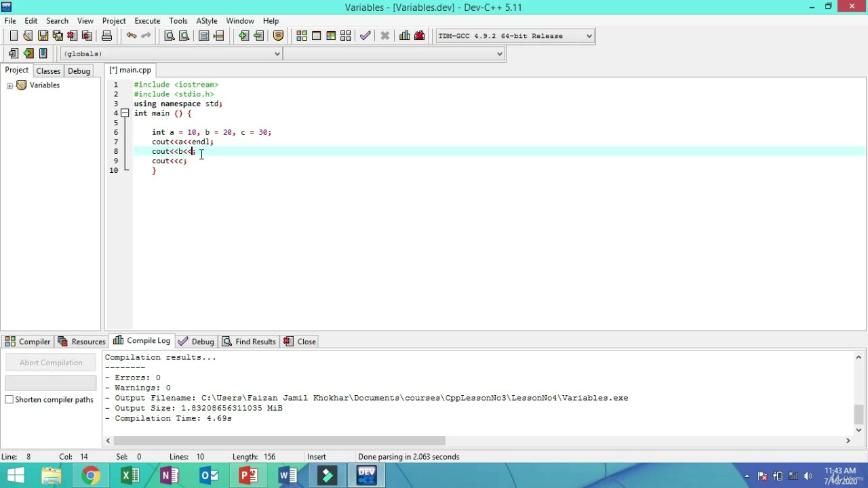Click the Delete profiling information icon
The height and width of the screenshot is (488, 868).
pos(420,36)
